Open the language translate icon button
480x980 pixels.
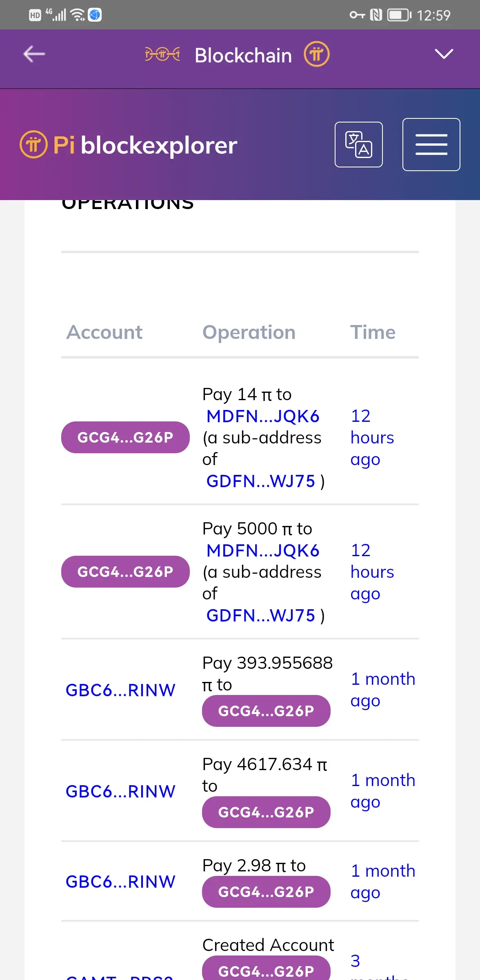click(x=358, y=145)
